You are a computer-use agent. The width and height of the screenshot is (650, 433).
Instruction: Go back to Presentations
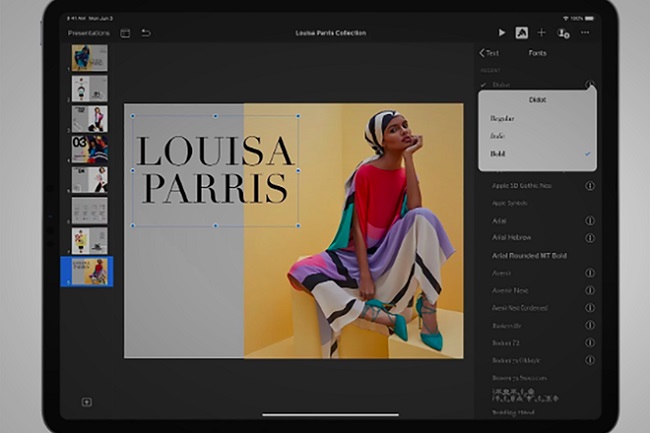pos(89,33)
